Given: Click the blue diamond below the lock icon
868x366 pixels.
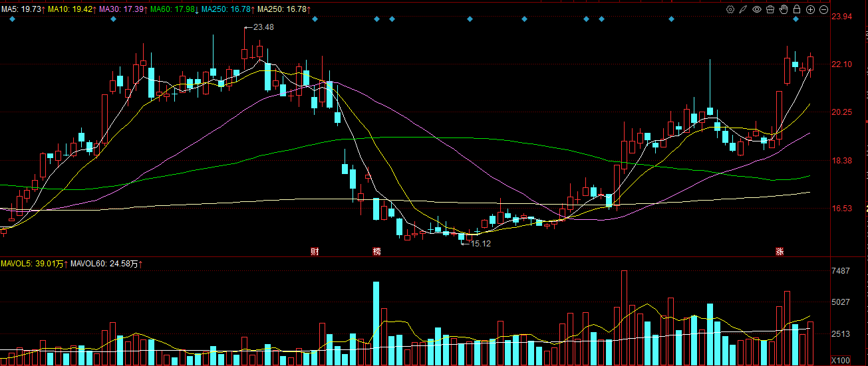Looking at the screenshot, I should pyautogui.click(x=796, y=20).
